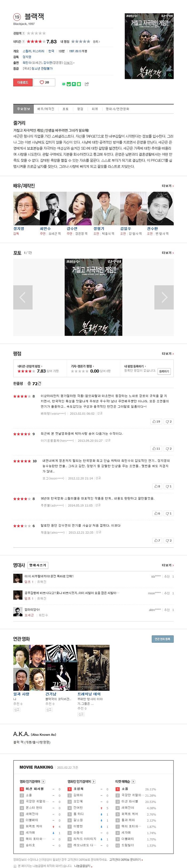This screenshot has height=868, width=187.
Task: Switch to the 포토 tab
Action: pyautogui.click(x=66, y=109)
